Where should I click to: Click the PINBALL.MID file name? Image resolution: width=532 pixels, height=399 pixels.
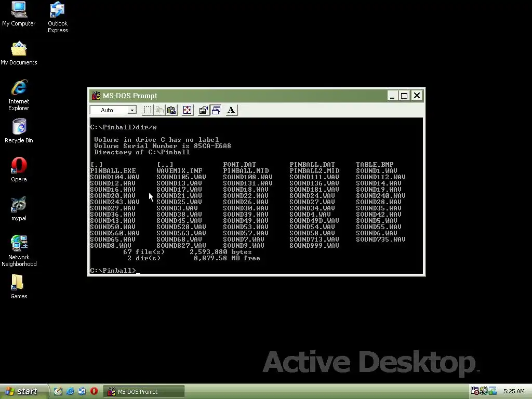coord(246,170)
